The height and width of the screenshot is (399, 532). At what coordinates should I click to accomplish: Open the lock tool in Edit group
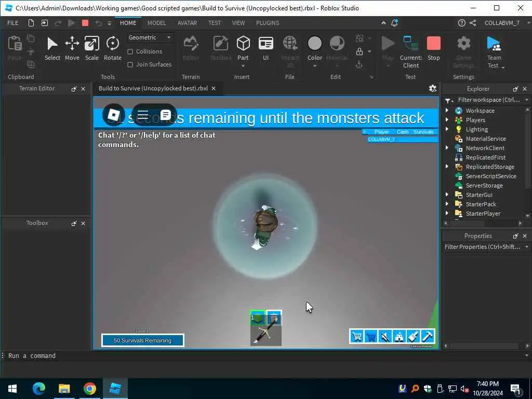[360, 51]
